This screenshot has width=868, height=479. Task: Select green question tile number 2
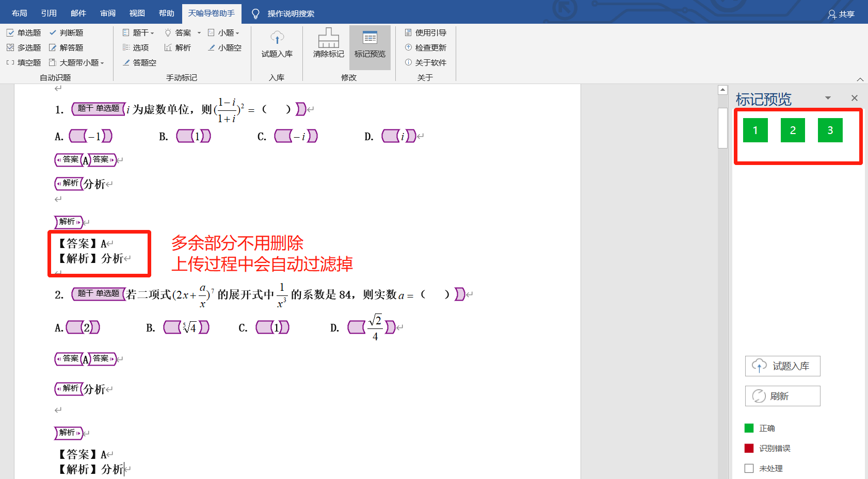pos(793,130)
